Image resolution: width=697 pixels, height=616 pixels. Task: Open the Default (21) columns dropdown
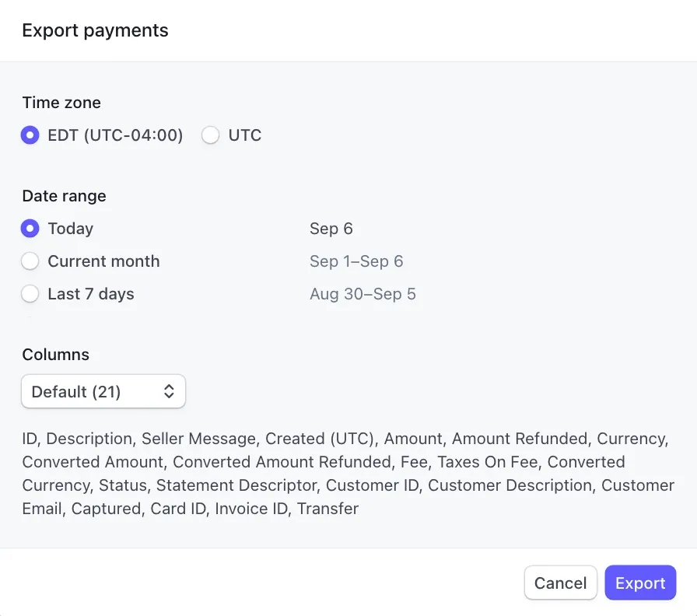coord(103,391)
